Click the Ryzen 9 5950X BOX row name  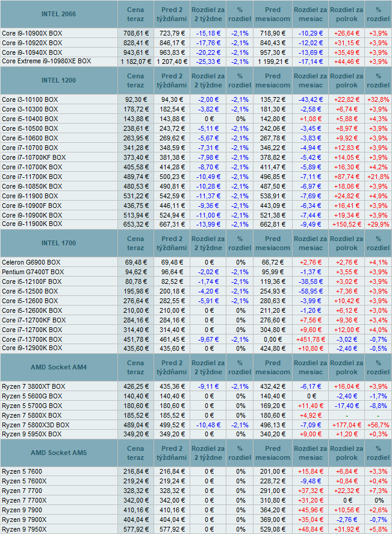click(x=32, y=434)
